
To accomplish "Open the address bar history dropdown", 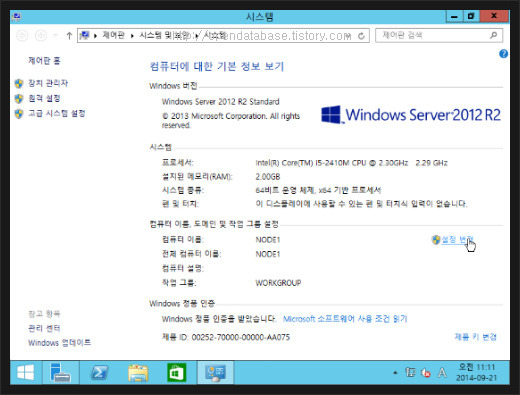I will click(x=349, y=36).
